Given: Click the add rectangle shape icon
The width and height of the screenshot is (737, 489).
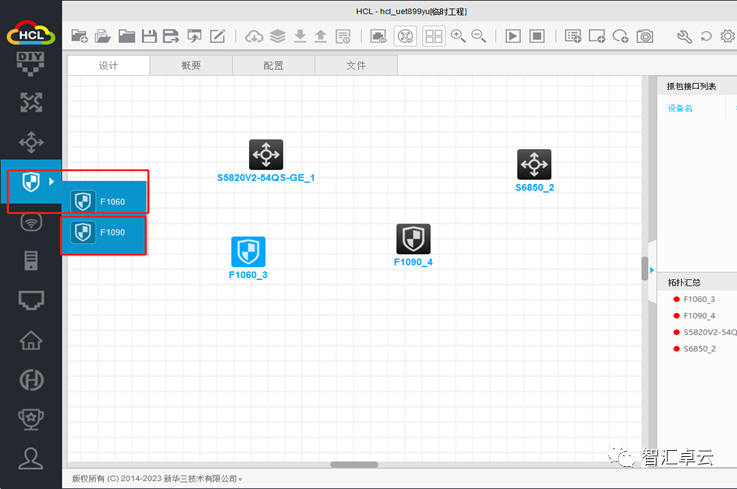Looking at the screenshot, I should pyautogui.click(x=597, y=36).
